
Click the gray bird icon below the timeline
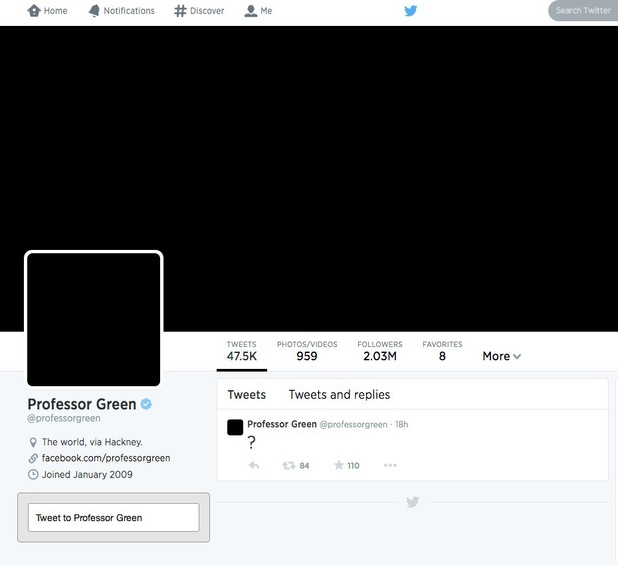click(x=412, y=502)
